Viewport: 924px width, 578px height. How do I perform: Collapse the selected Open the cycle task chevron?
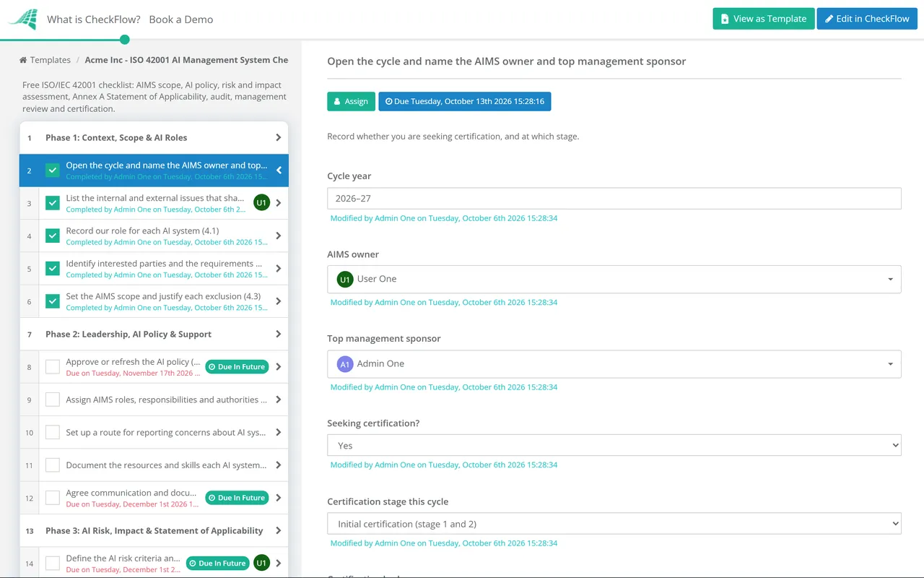pyautogui.click(x=279, y=171)
